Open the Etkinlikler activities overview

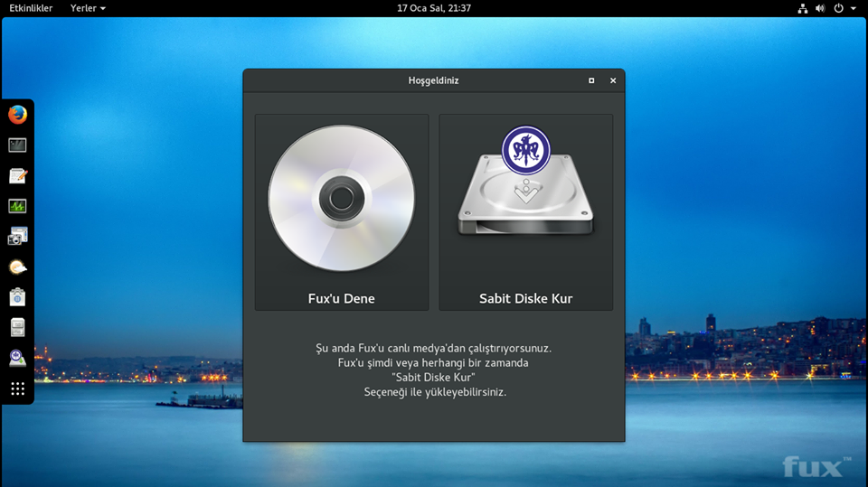pyautogui.click(x=31, y=8)
